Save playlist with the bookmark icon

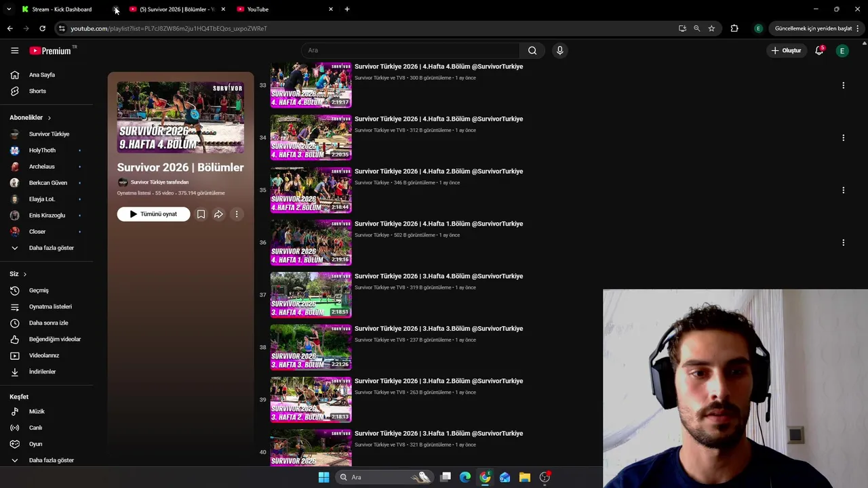[201, 214]
